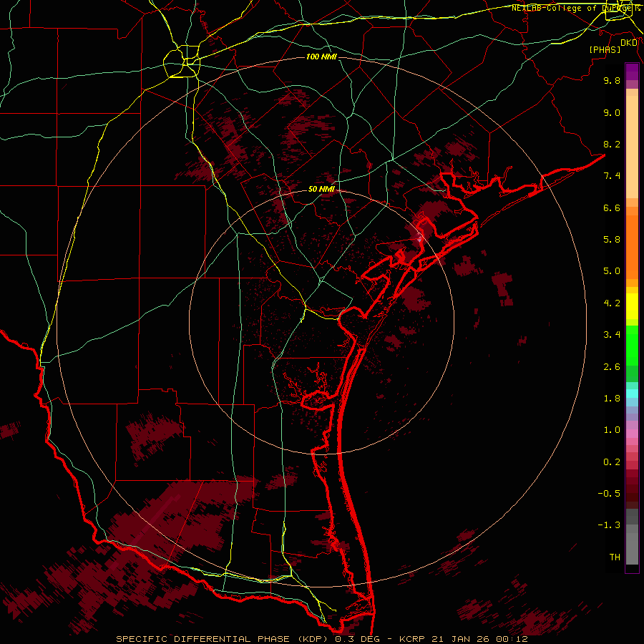Pick the purple swatch atop the color bar
The image size is (644, 644).
click(x=632, y=72)
